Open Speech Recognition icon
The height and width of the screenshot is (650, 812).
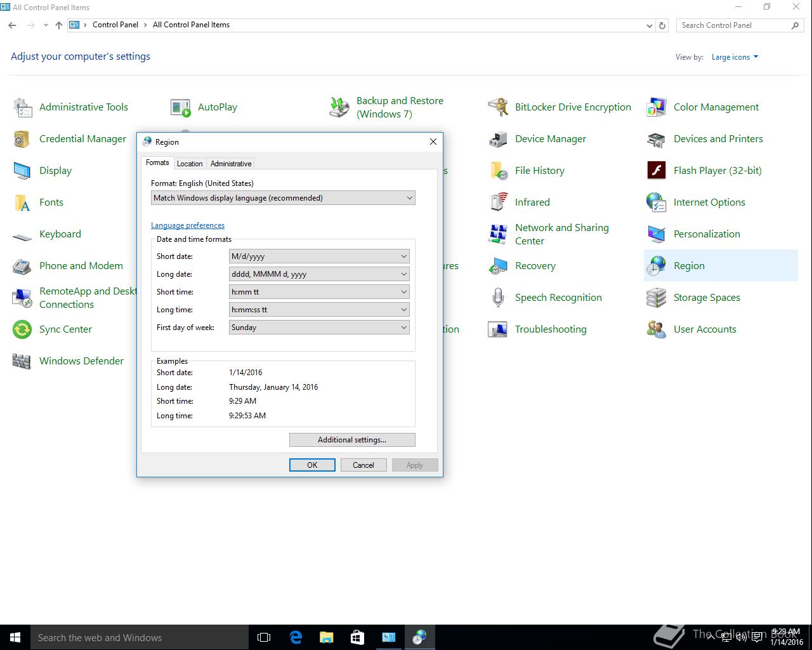pyautogui.click(x=498, y=298)
